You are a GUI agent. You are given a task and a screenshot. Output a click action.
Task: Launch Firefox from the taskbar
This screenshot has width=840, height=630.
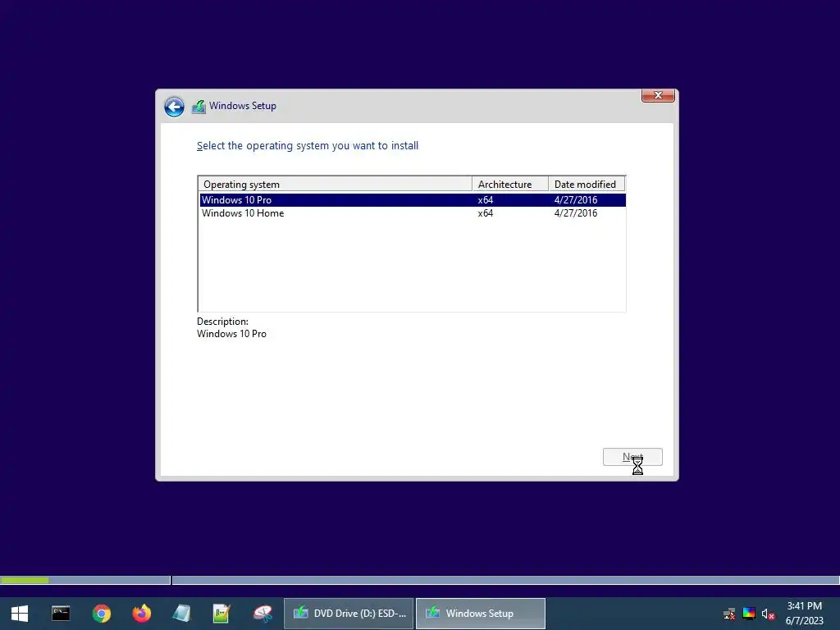141,614
